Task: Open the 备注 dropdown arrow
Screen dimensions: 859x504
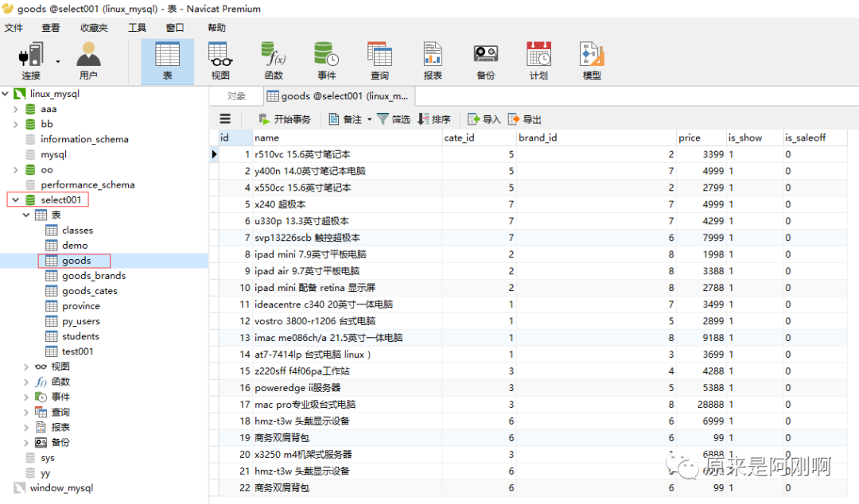Action: coord(369,119)
